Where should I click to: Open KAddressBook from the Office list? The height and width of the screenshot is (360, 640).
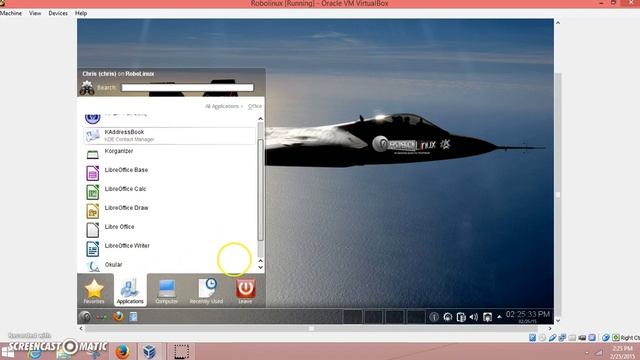tap(169, 136)
